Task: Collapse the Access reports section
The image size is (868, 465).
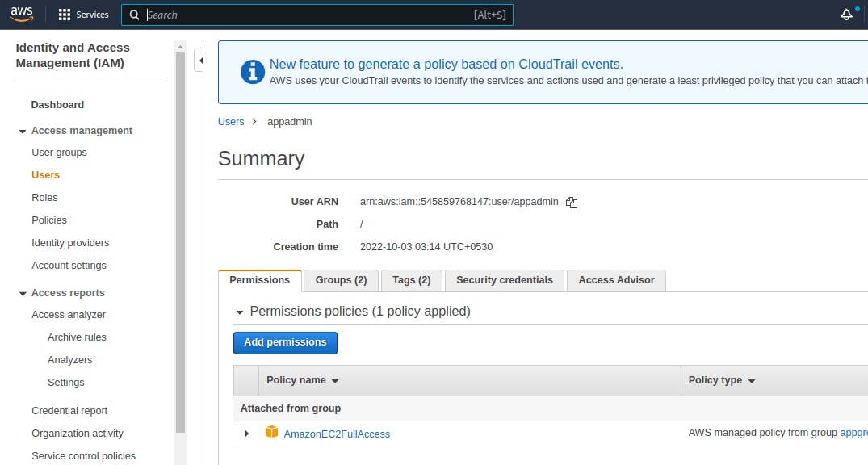Action: pyautogui.click(x=23, y=293)
